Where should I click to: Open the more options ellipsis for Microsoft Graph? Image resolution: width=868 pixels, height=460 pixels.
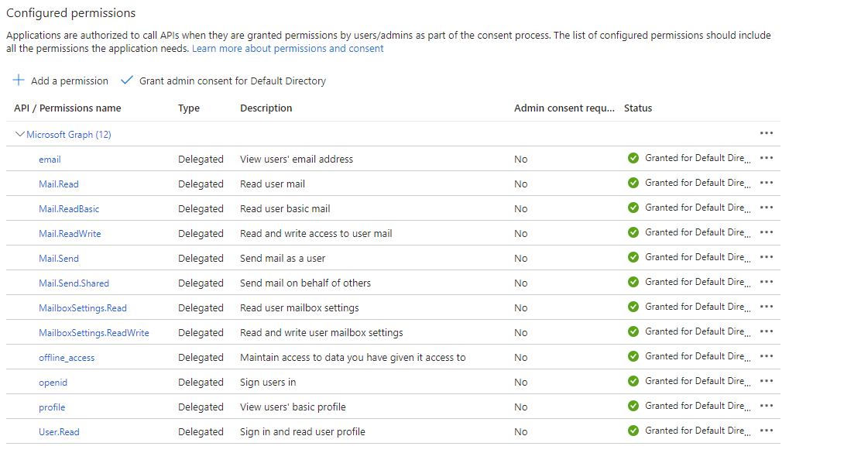tap(766, 133)
